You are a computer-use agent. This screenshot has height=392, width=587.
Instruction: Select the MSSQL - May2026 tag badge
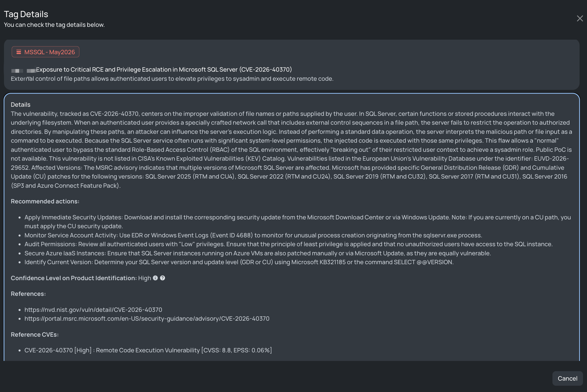click(x=45, y=52)
